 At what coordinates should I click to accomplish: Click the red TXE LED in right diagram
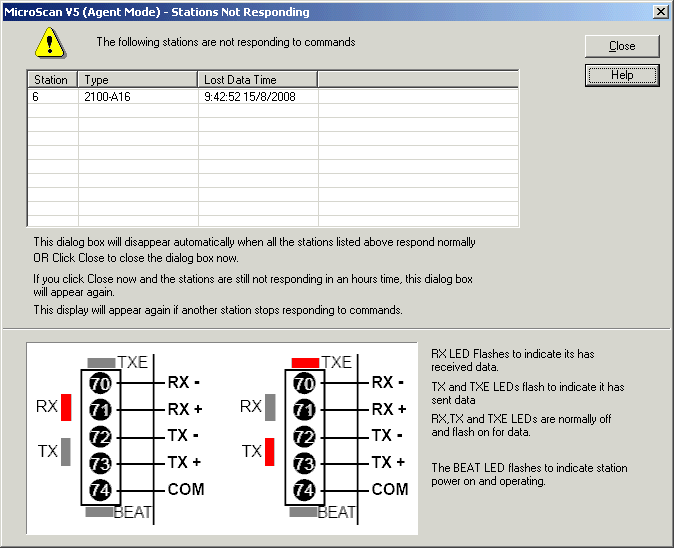pyautogui.click(x=305, y=363)
